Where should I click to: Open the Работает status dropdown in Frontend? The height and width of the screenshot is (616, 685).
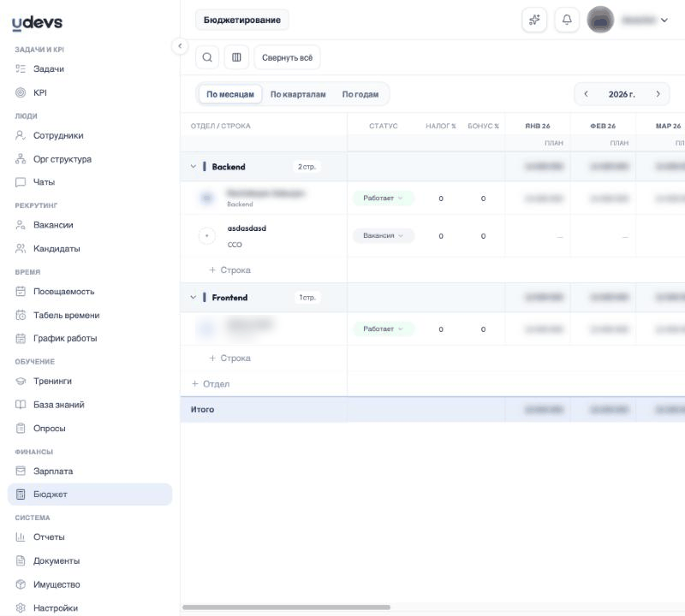pyautogui.click(x=383, y=329)
